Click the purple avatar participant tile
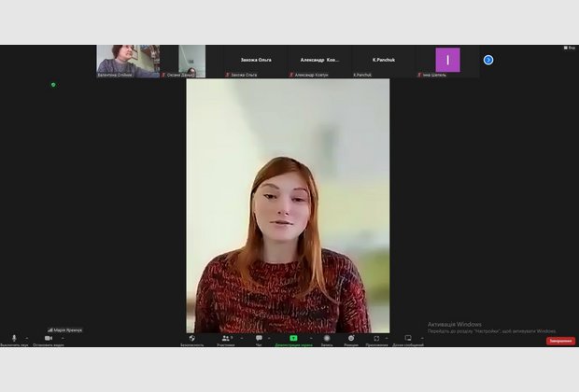The height and width of the screenshot is (392, 579). 447,60
